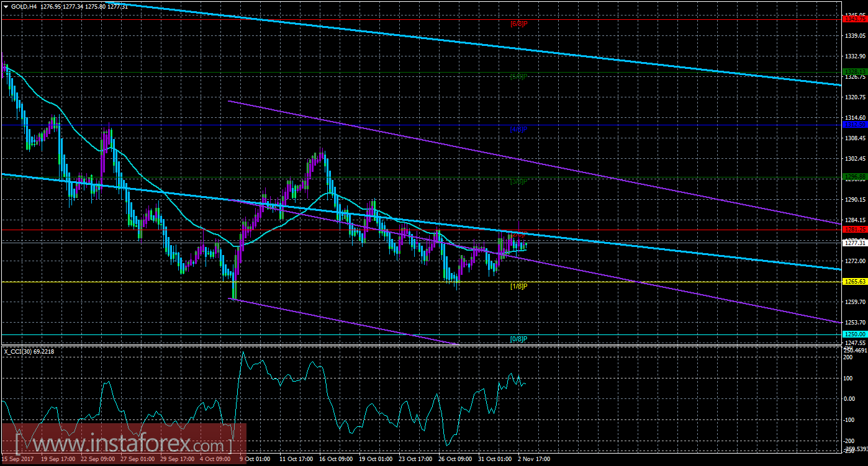Select the [6/8]P Murray level label
The image size is (868, 466).
(x=518, y=24)
